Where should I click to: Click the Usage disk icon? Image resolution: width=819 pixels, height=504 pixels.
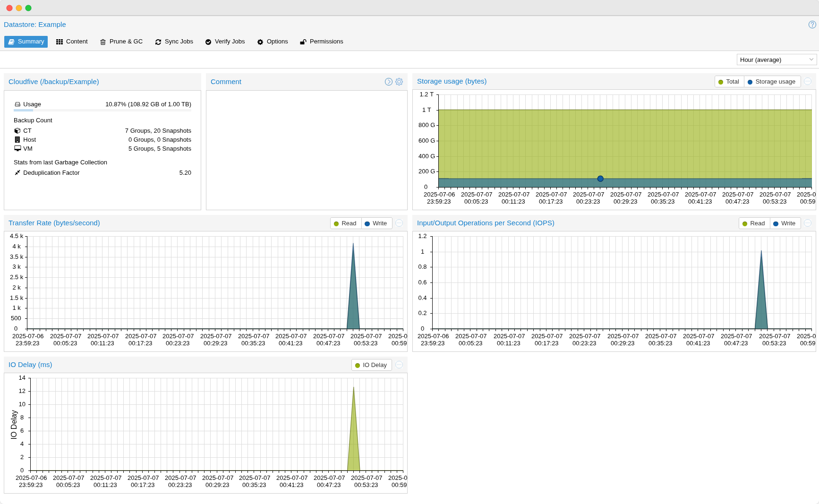click(17, 104)
